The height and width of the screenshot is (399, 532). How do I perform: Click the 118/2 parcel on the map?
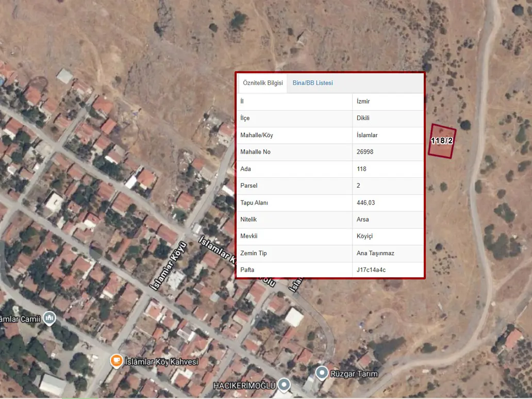(442, 141)
